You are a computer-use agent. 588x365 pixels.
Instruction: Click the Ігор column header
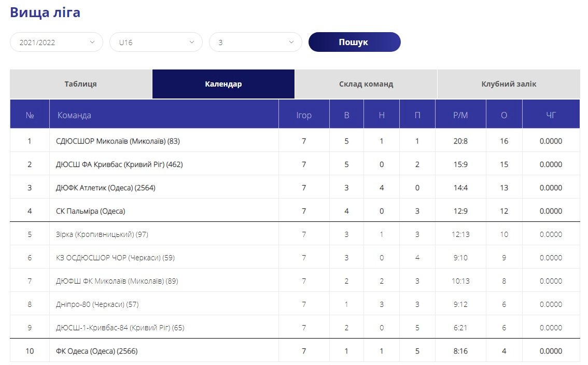point(304,115)
